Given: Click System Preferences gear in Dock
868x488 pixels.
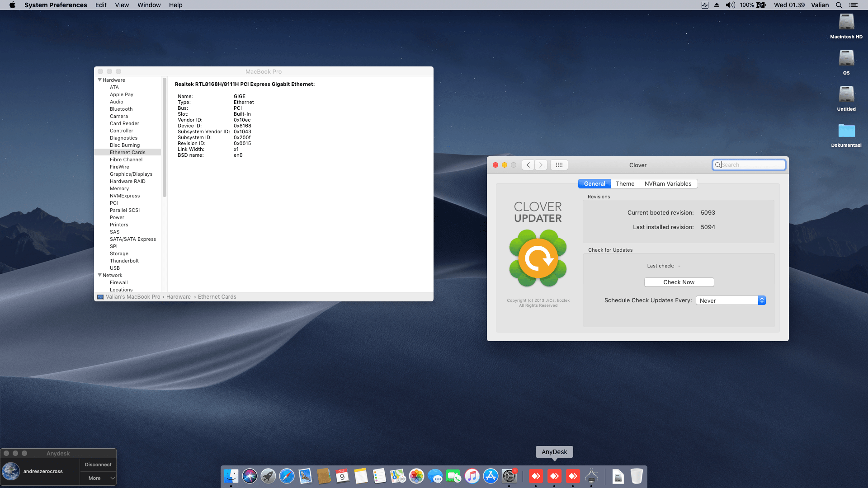Looking at the screenshot, I should click(509, 476).
